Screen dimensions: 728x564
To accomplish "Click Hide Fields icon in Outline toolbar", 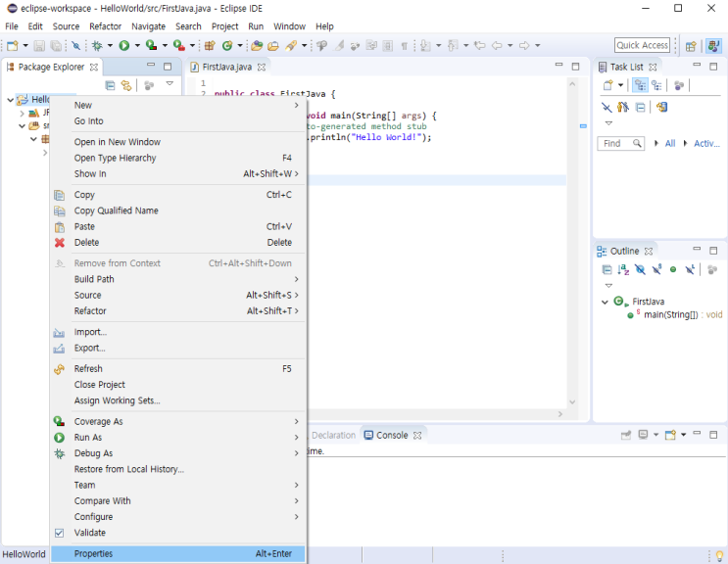I will tap(640, 269).
